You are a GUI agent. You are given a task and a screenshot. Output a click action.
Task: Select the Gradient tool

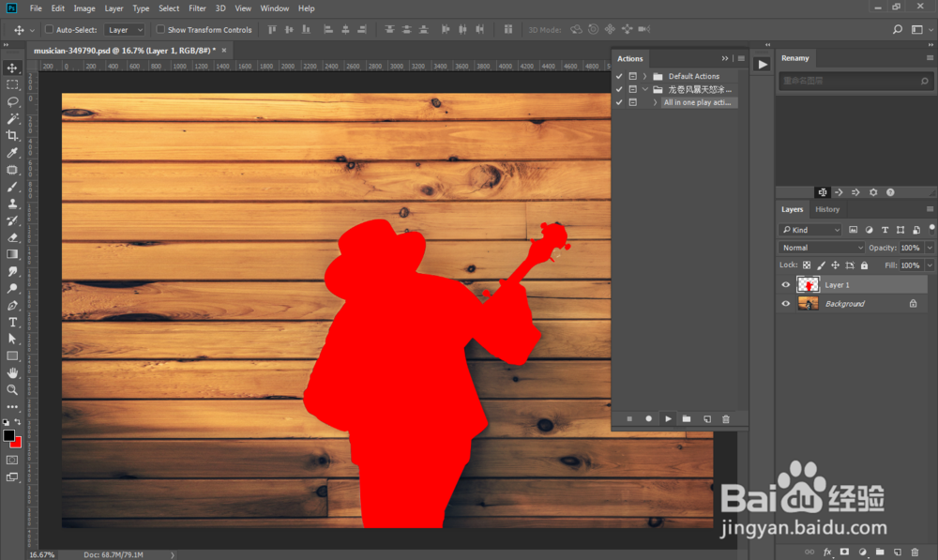pyautogui.click(x=12, y=254)
